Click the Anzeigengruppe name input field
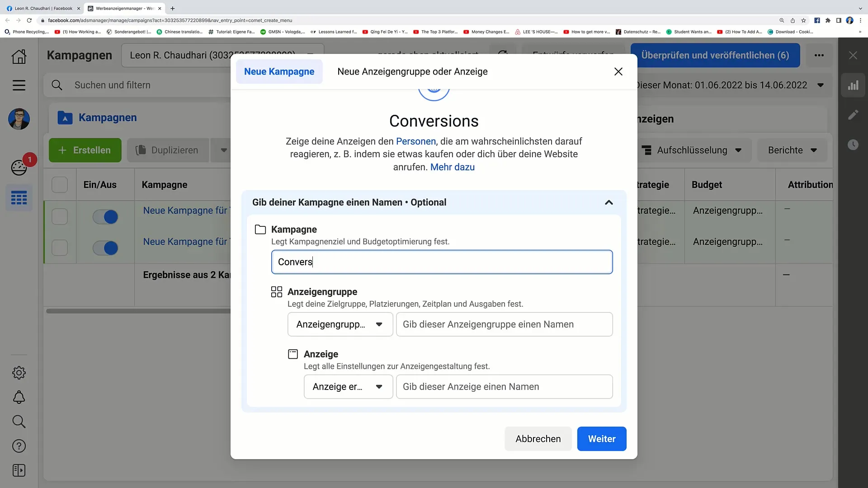This screenshot has height=488, width=868. click(504, 324)
